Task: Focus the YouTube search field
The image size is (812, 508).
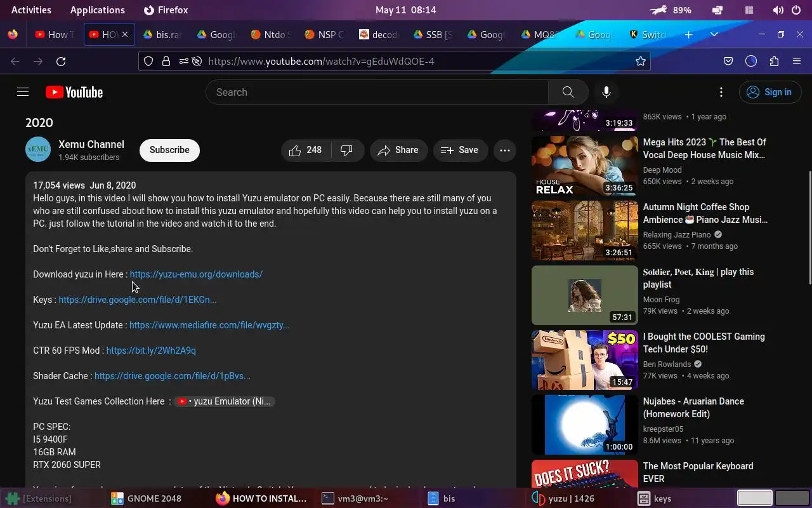Action: coord(377,92)
